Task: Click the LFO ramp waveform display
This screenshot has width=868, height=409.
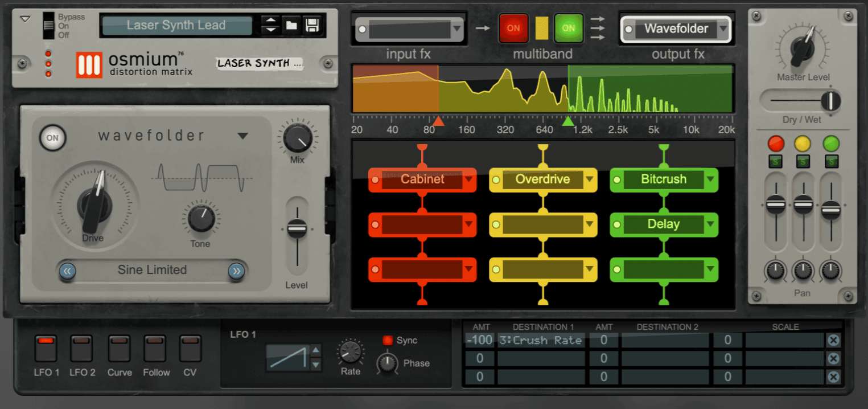Action: coord(287,358)
